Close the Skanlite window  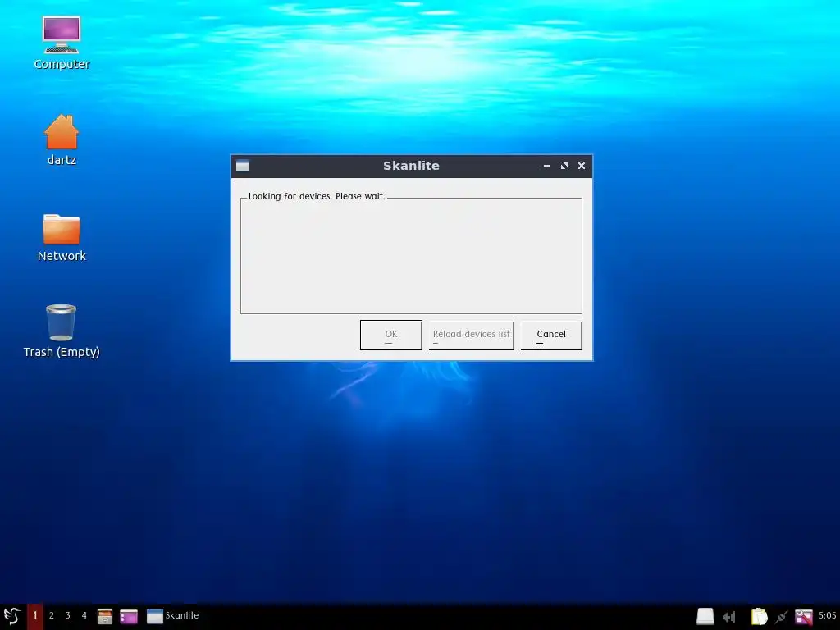[x=582, y=166]
